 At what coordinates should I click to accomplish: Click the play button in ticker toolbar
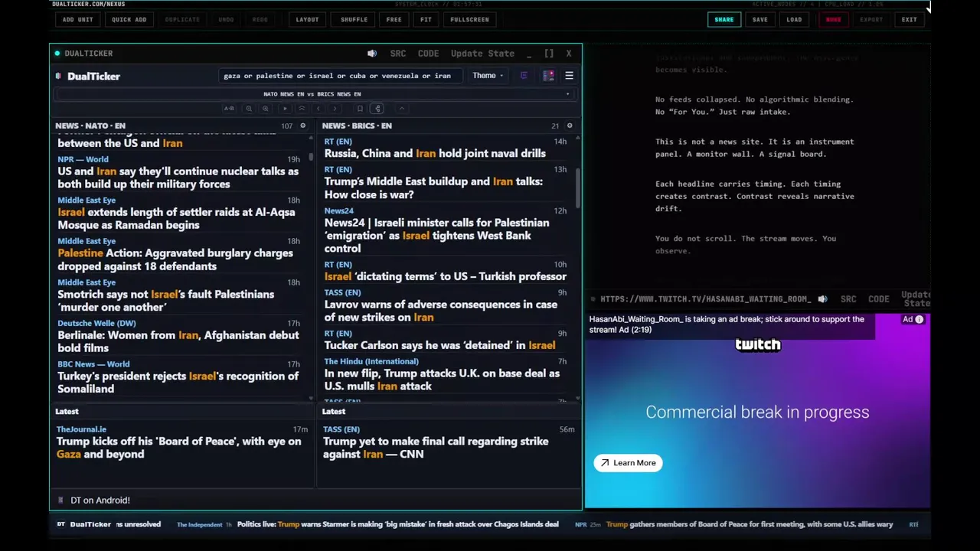point(285,109)
